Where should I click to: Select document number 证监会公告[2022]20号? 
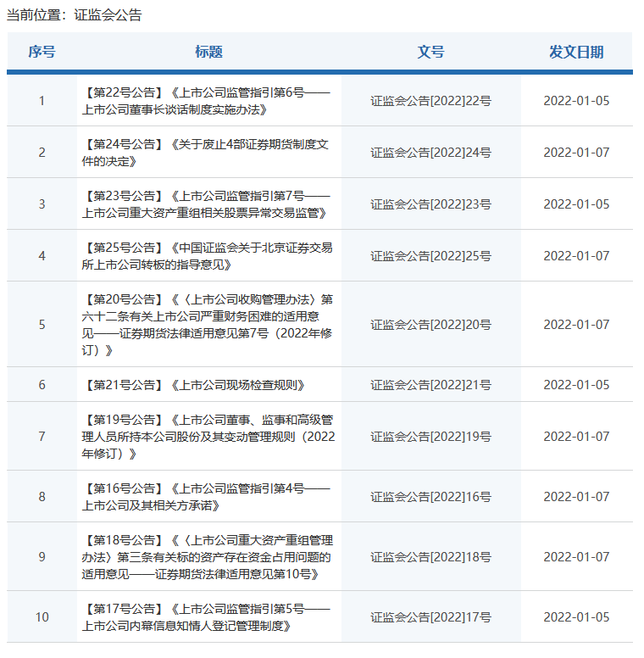(431, 325)
